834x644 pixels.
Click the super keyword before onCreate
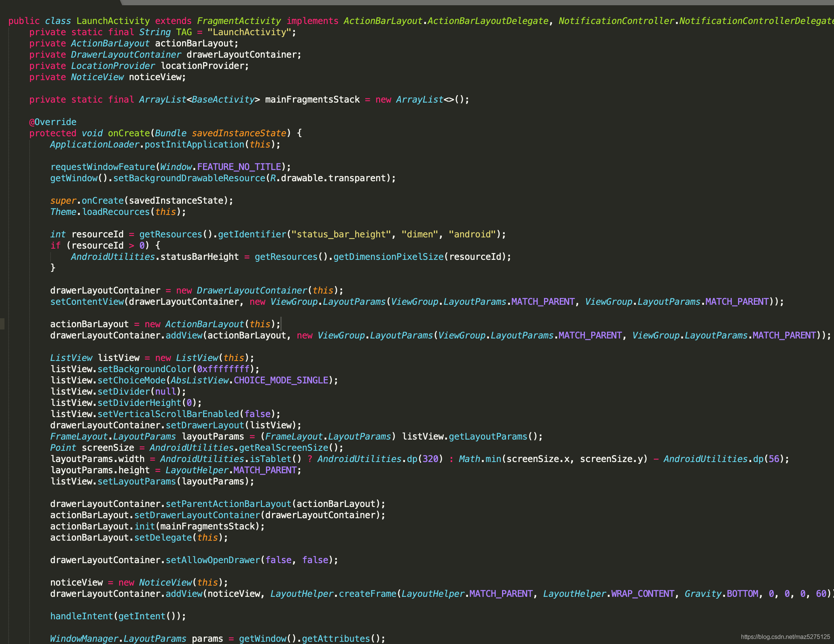coord(63,201)
